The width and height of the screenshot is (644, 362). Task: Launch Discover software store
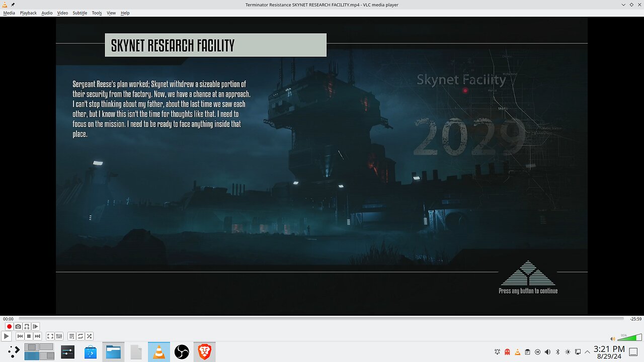pyautogui.click(x=91, y=352)
